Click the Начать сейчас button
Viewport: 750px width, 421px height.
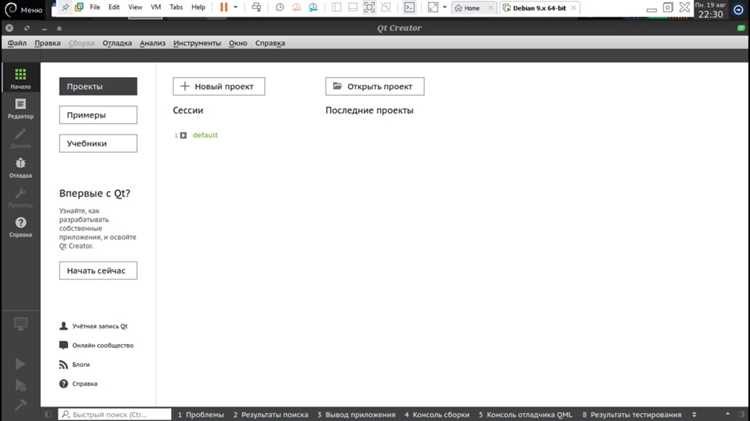tap(98, 271)
